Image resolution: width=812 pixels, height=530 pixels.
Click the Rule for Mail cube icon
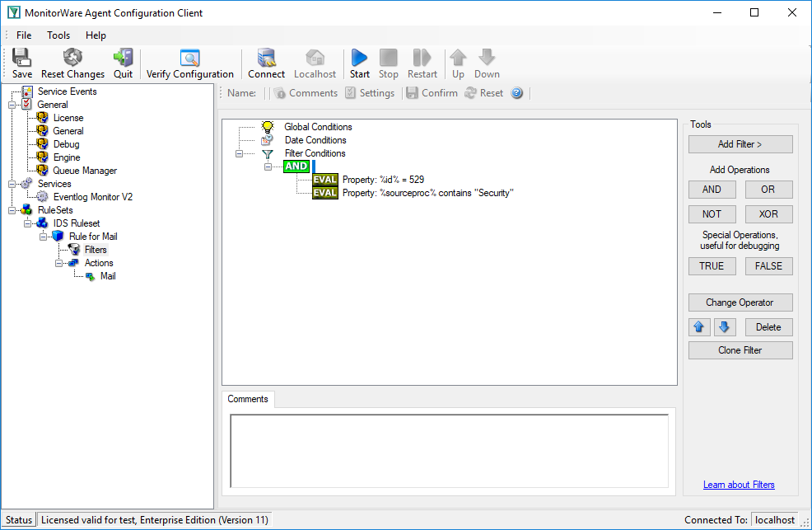click(x=58, y=237)
